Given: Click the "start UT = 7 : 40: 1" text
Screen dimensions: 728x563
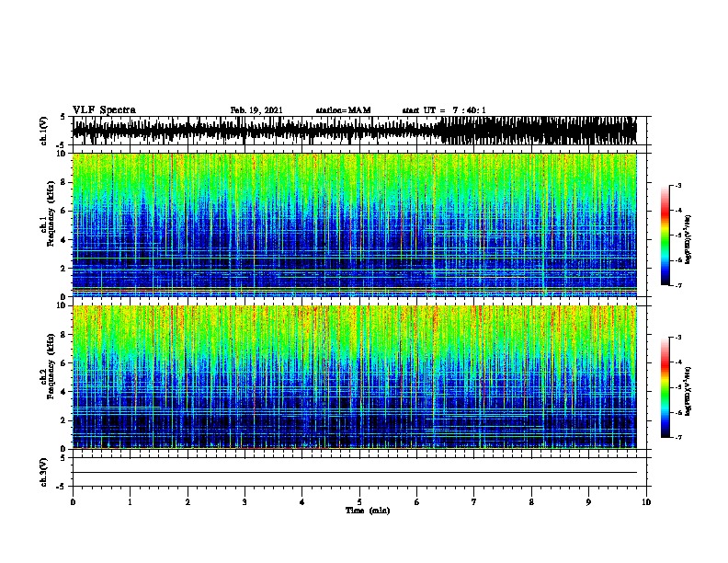Looking at the screenshot, I should (x=444, y=110).
